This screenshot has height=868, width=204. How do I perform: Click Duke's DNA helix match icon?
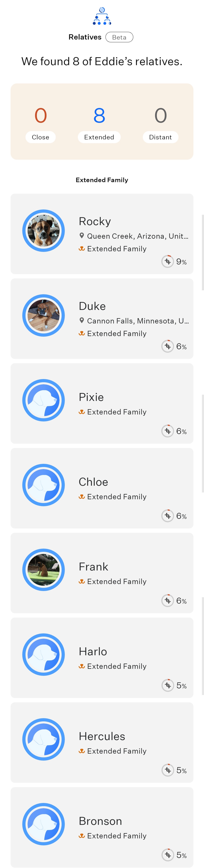point(168,346)
